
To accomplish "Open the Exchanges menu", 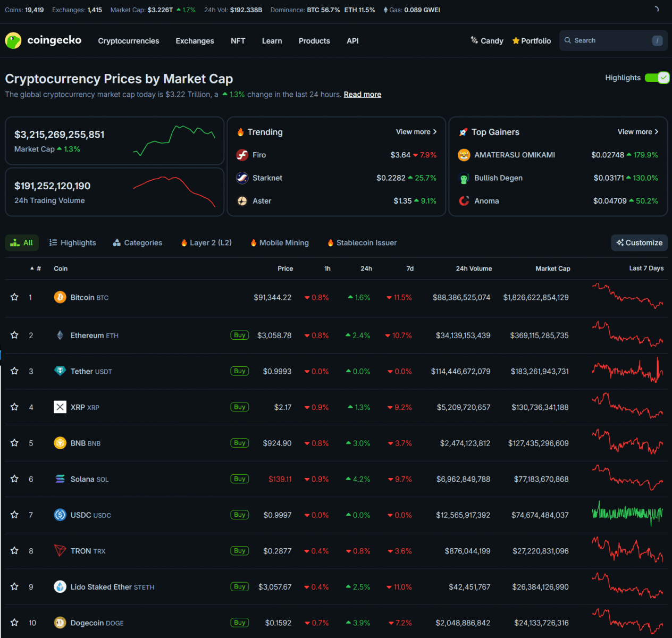I will (195, 40).
